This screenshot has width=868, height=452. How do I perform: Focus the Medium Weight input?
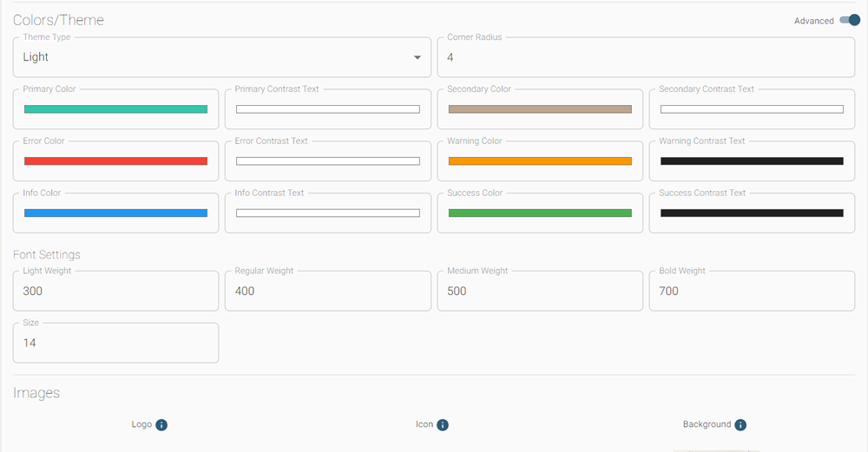pyautogui.click(x=540, y=292)
